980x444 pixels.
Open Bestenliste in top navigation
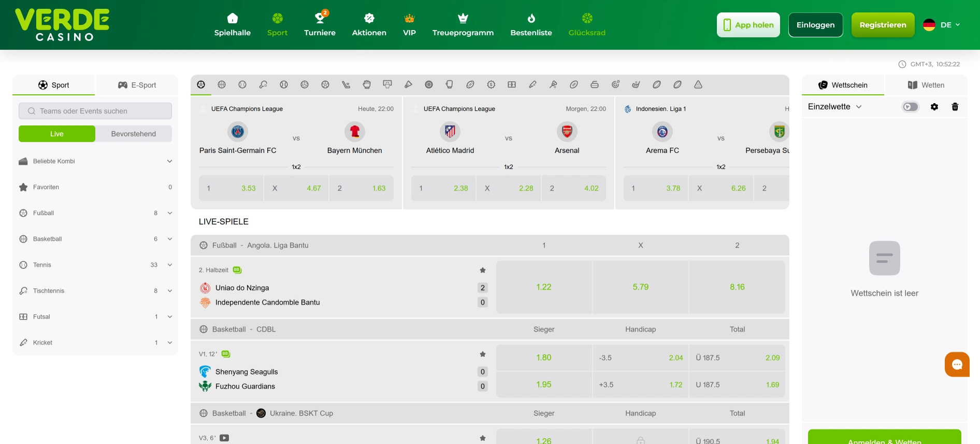531,25
